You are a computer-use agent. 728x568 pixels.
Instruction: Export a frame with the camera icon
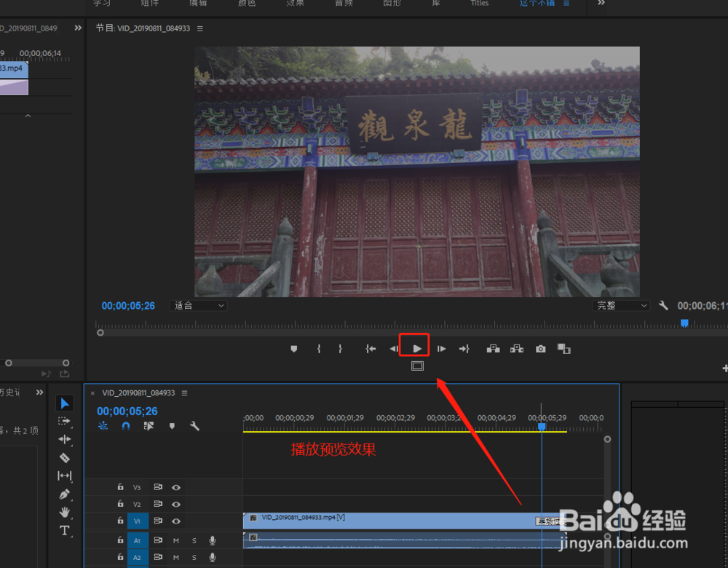(540, 349)
